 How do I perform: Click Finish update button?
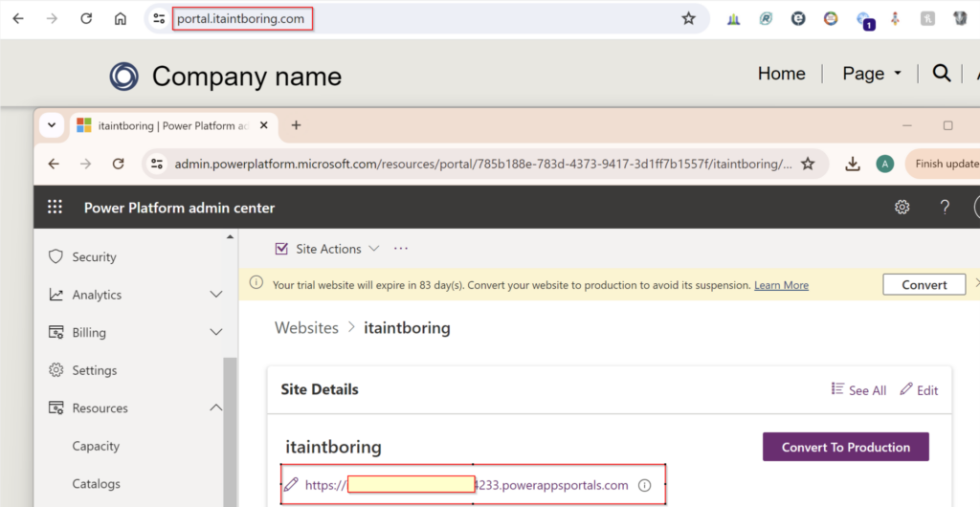[x=944, y=164]
